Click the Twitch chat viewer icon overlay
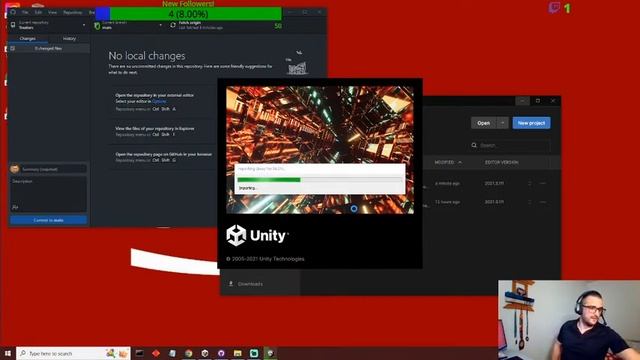The height and width of the screenshot is (360, 640). pos(554,8)
